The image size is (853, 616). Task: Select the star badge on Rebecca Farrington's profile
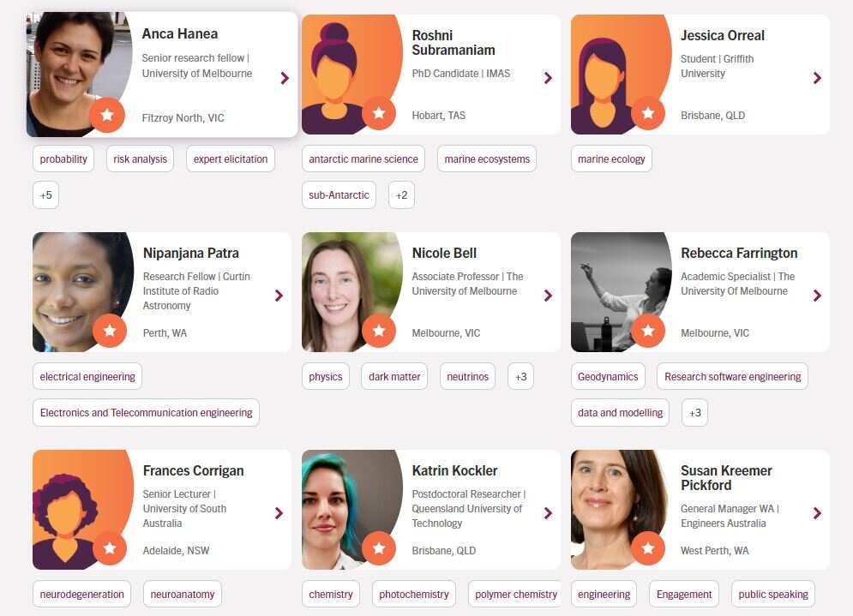click(x=648, y=331)
